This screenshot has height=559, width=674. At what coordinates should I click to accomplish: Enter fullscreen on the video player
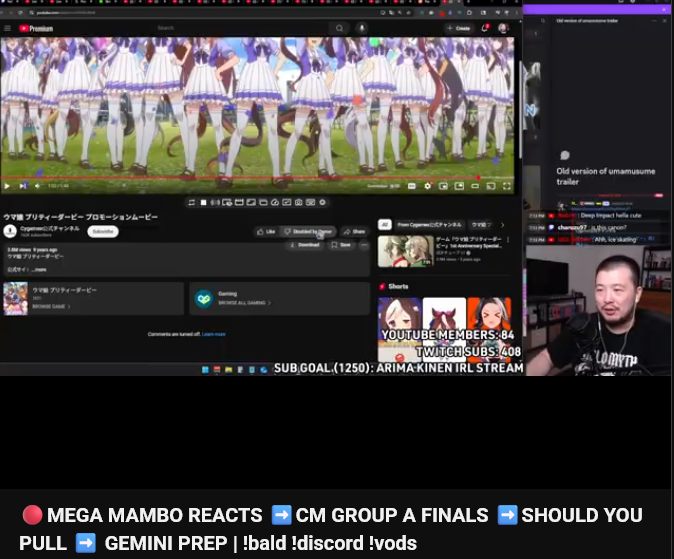click(507, 186)
